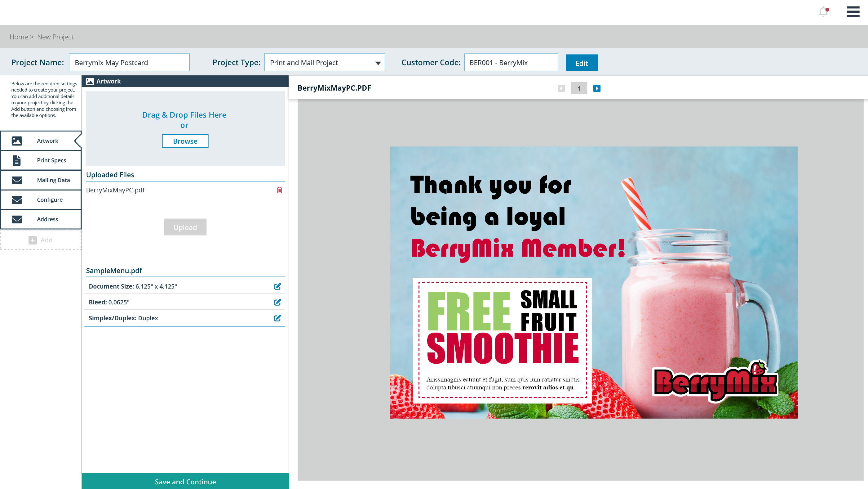
Task: Click the edit icon next to Document Size
Action: pyautogui.click(x=277, y=286)
